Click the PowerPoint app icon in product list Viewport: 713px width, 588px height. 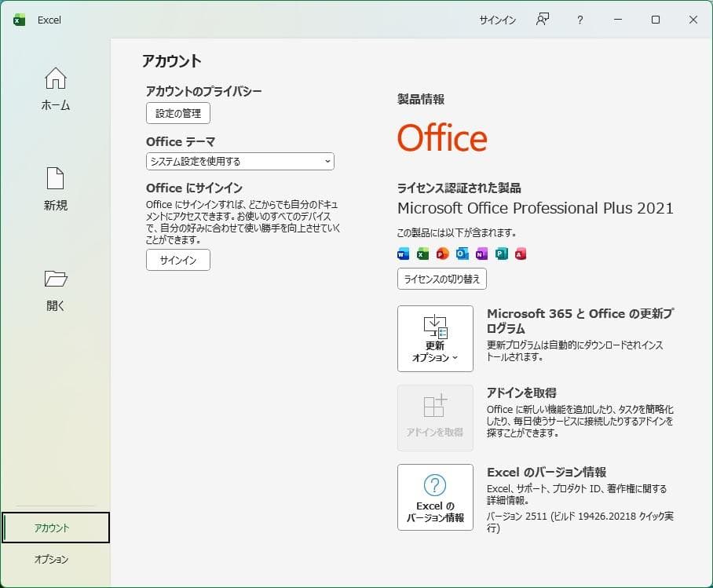coord(442,254)
